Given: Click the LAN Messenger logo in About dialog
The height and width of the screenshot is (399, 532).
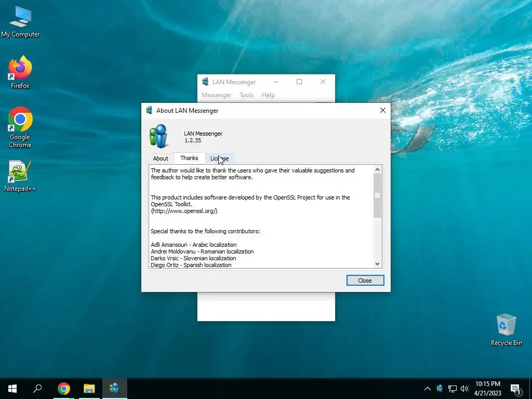Looking at the screenshot, I should 158,137.
